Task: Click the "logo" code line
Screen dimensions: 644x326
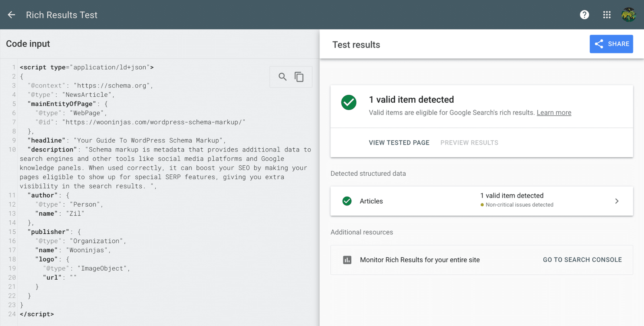Action: [52, 260]
